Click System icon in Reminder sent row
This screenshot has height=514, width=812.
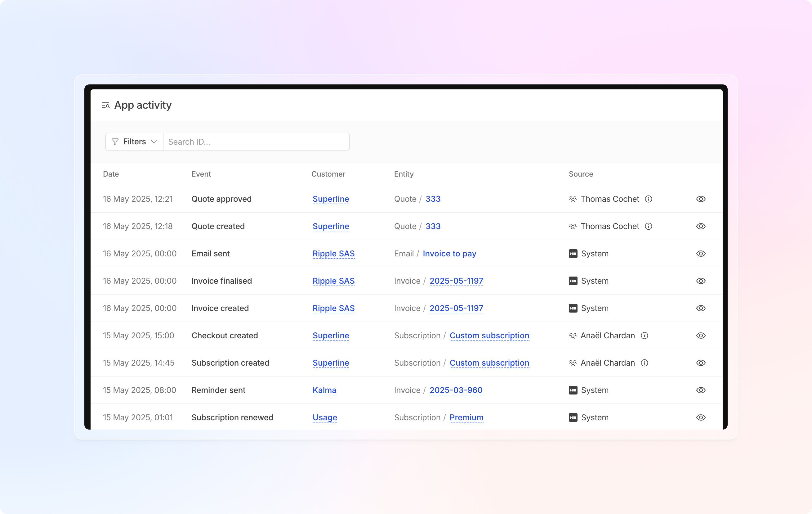pos(573,390)
